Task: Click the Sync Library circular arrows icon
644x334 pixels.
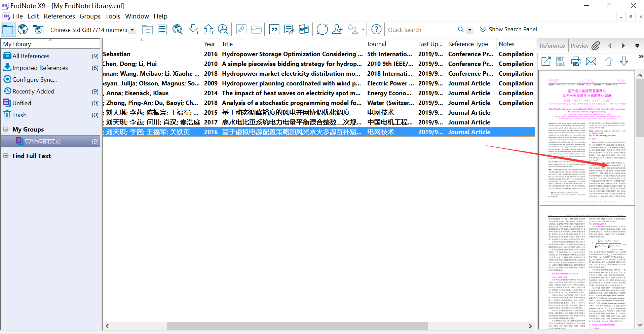Action: pyautogui.click(x=322, y=30)
